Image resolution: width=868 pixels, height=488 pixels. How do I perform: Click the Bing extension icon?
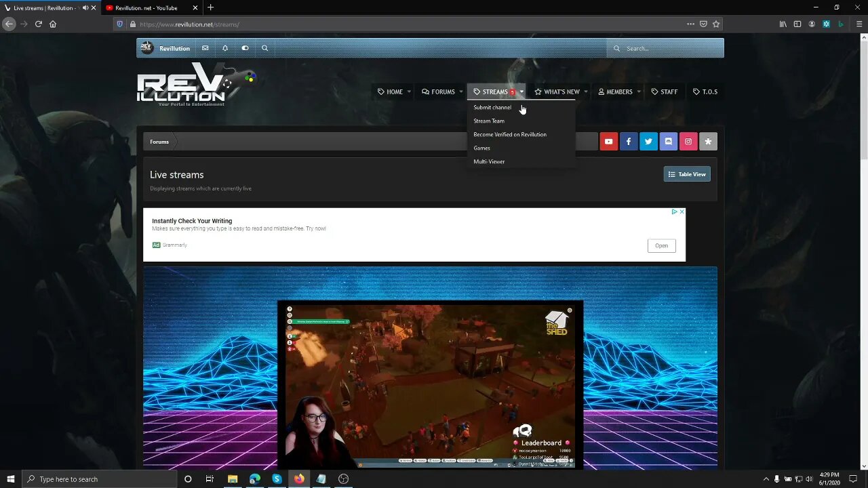[841, 24]
